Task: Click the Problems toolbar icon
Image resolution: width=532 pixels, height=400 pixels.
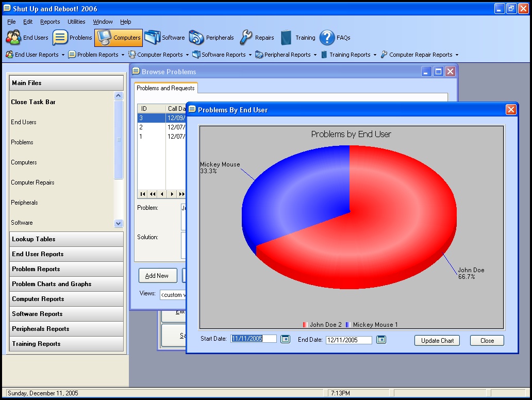Action: [61, 38]
